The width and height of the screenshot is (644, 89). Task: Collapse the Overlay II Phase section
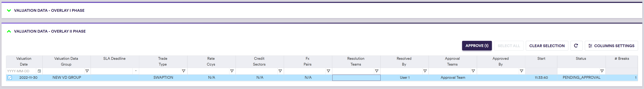pos(9,31)
